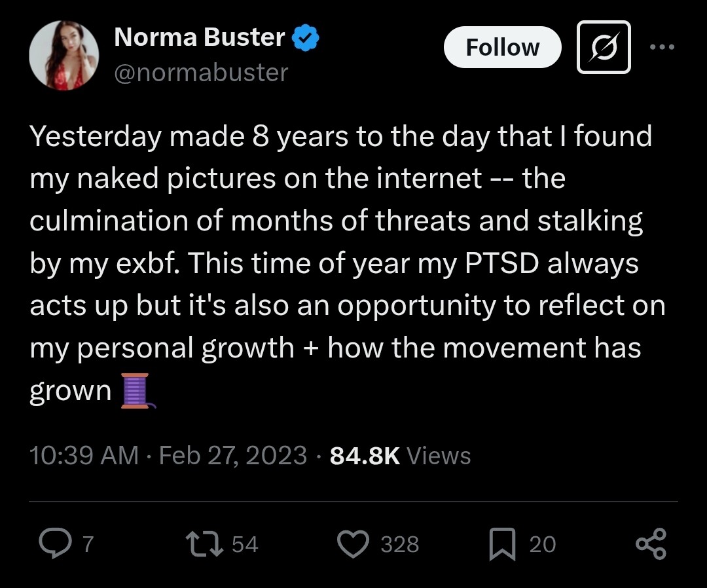Like the post with the heart icon

click(x=353, y=544)
